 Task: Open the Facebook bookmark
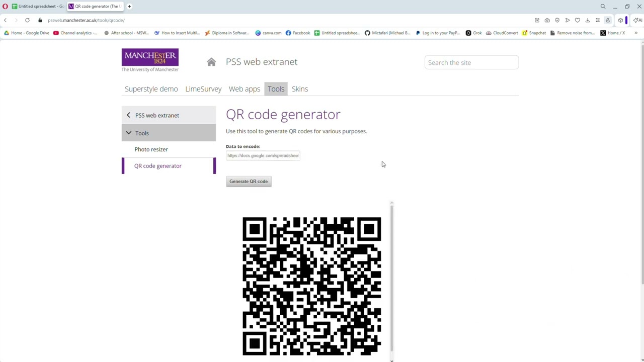click(x=298, y=33)
